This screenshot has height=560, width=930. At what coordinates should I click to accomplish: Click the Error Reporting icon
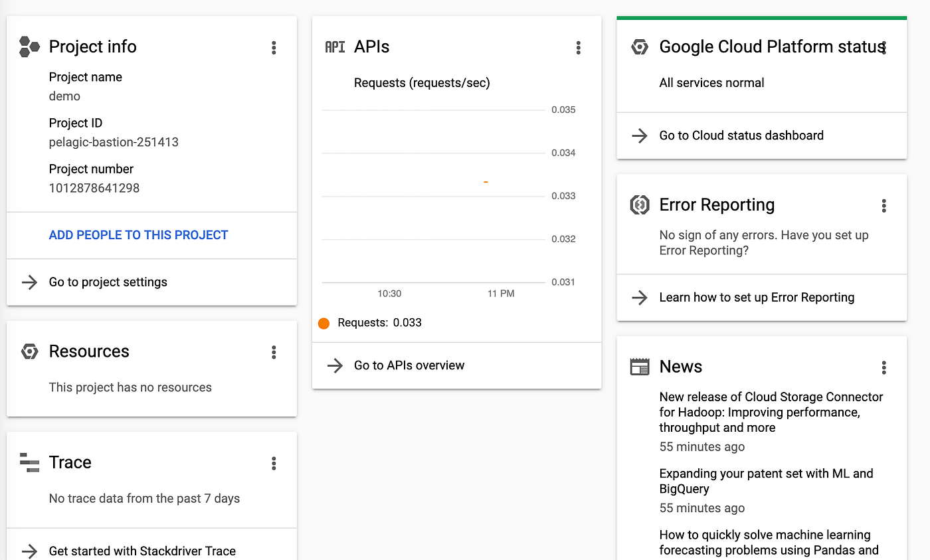pos(639,205)
